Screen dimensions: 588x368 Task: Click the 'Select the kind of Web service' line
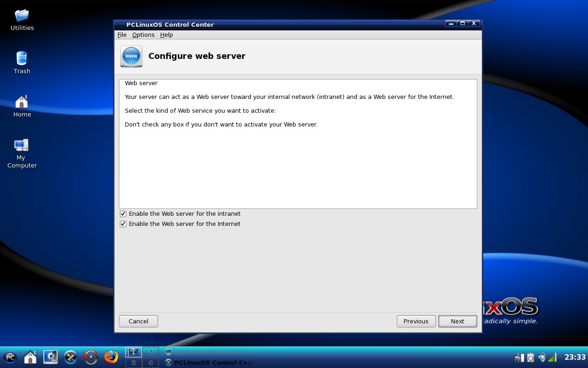tap(200, 111)
